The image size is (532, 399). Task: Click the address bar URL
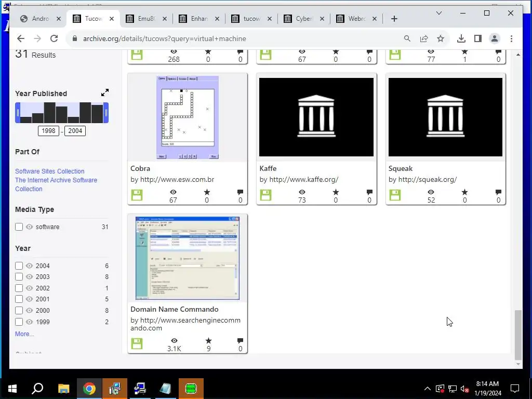pos(165,38)
